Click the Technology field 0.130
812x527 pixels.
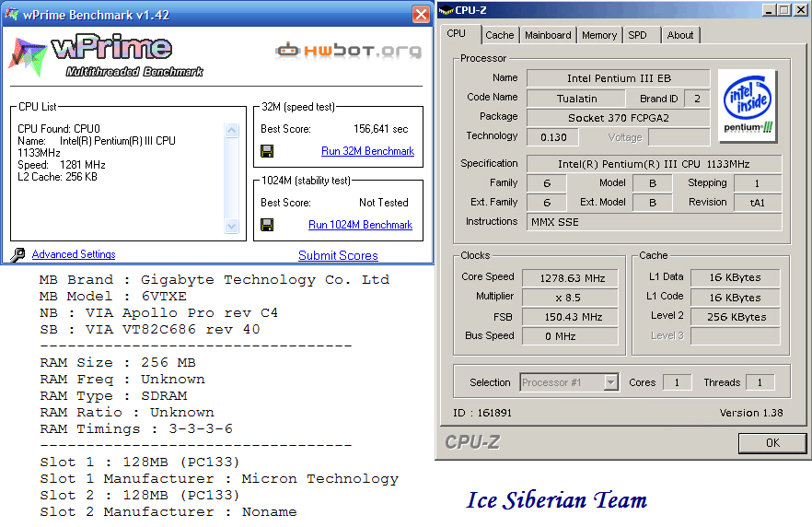(x=552, y=137)
